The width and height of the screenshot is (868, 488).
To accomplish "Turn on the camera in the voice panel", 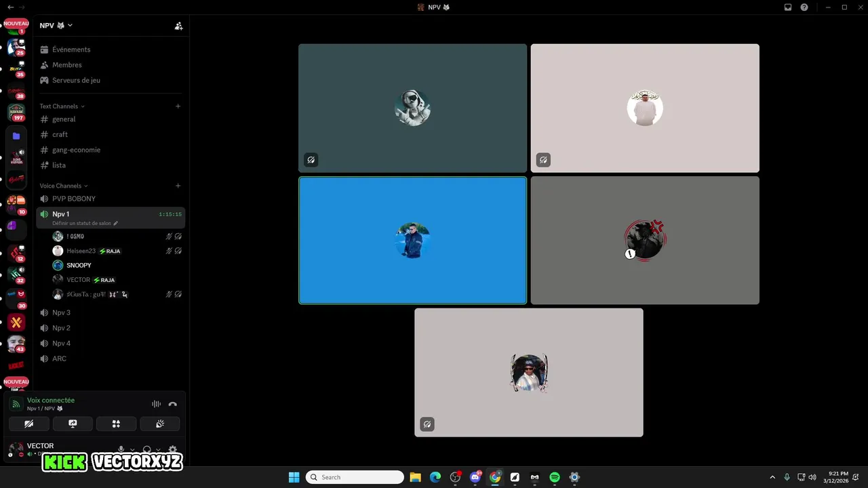I will pos(29,424).
